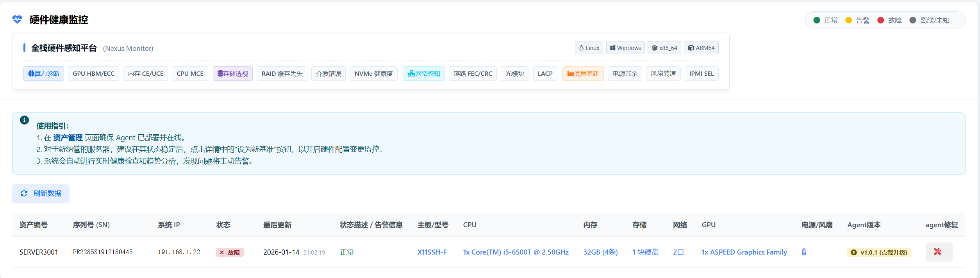Click the ARM64 architecture badge
This screenshot has height=278, width=980.
coord(701,48)
